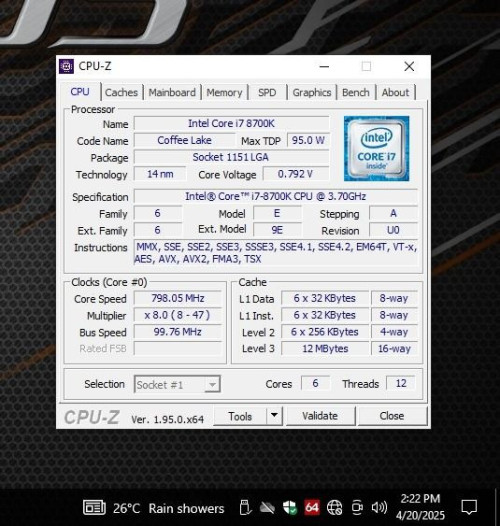
Task: Click the Core Voltage value 0.792 V
Action: [x=296, y=174]
